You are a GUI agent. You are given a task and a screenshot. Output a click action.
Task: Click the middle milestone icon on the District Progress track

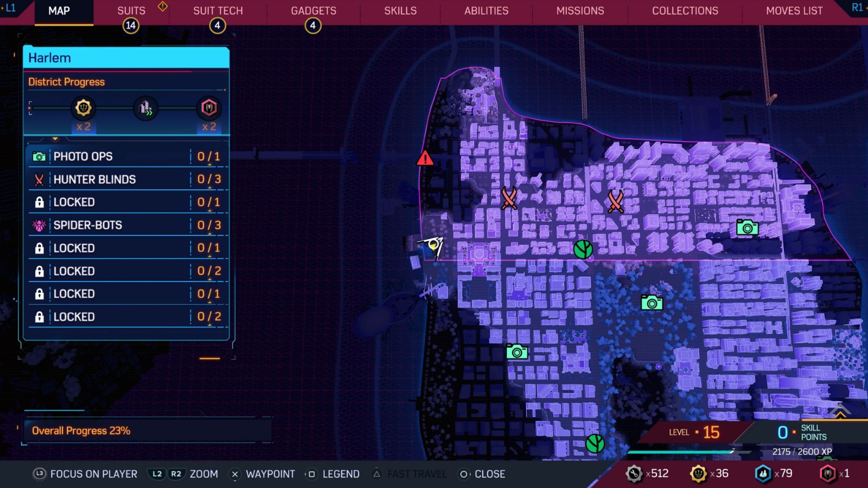(145, 108)
